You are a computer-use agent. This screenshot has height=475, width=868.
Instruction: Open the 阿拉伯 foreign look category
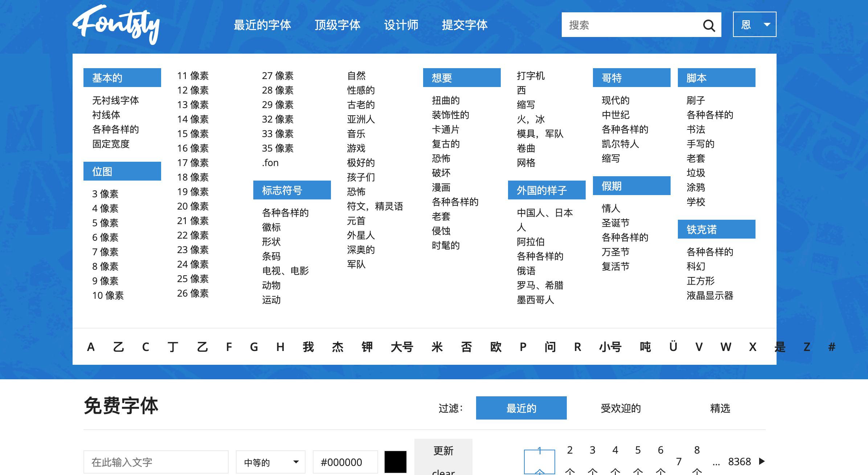point(531,242)
